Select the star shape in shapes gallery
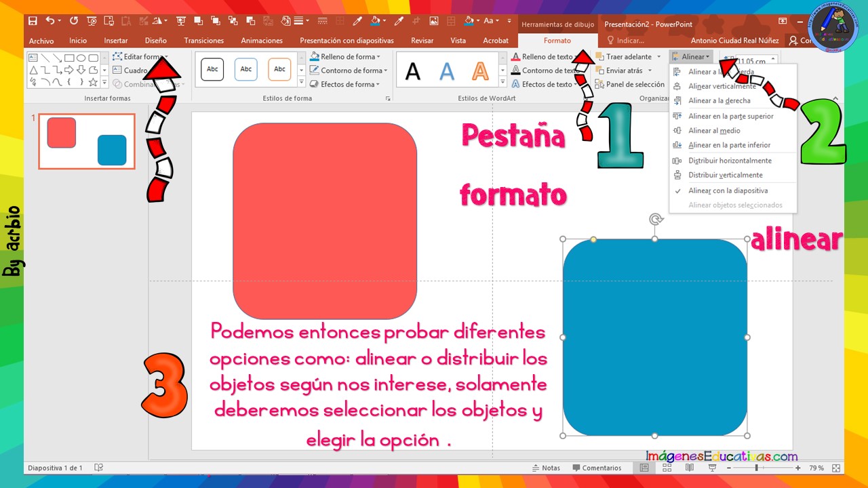 (x=94, y=82)
